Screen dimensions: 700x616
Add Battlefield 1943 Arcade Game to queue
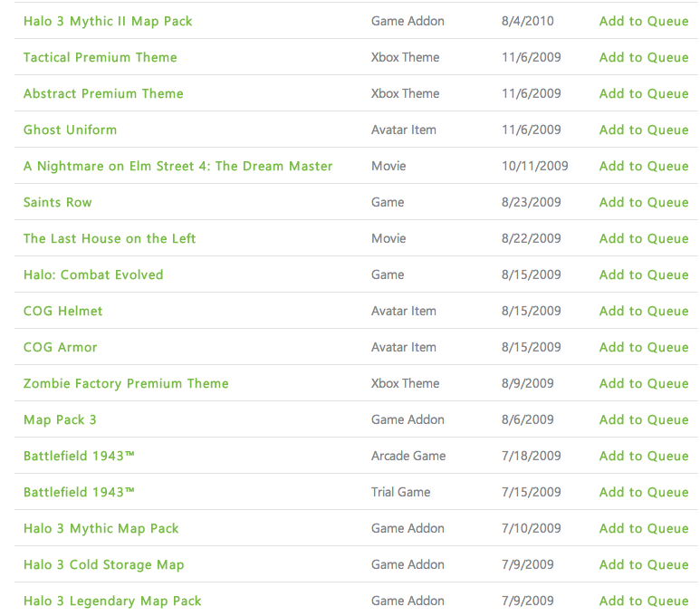click(x=644, y=456)
